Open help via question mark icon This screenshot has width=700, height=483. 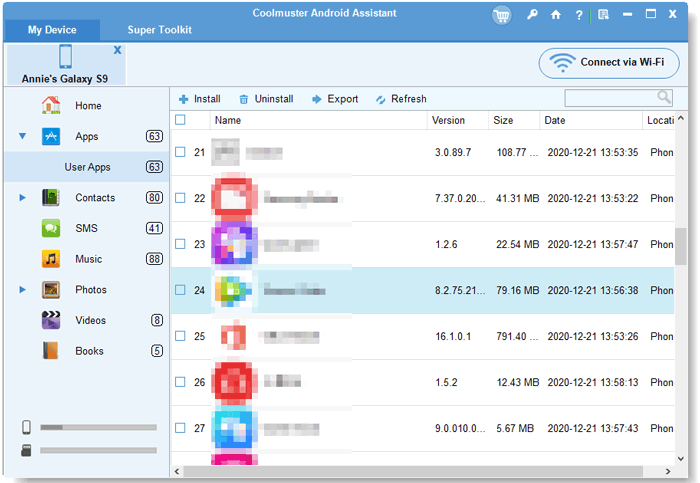tap(579, 15)
